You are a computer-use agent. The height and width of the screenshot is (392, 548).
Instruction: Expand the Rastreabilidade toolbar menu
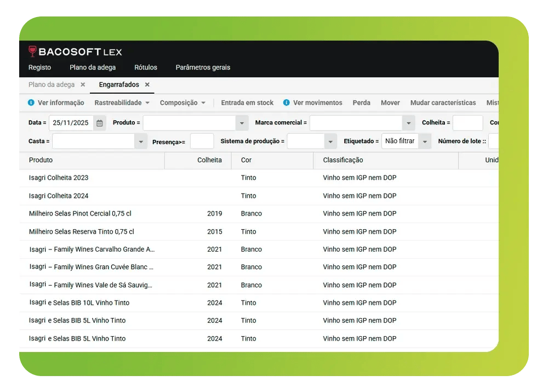(122, 103)
